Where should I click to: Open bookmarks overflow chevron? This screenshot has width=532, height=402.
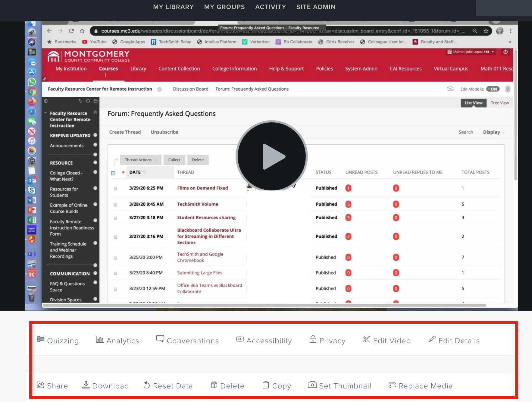510,42
